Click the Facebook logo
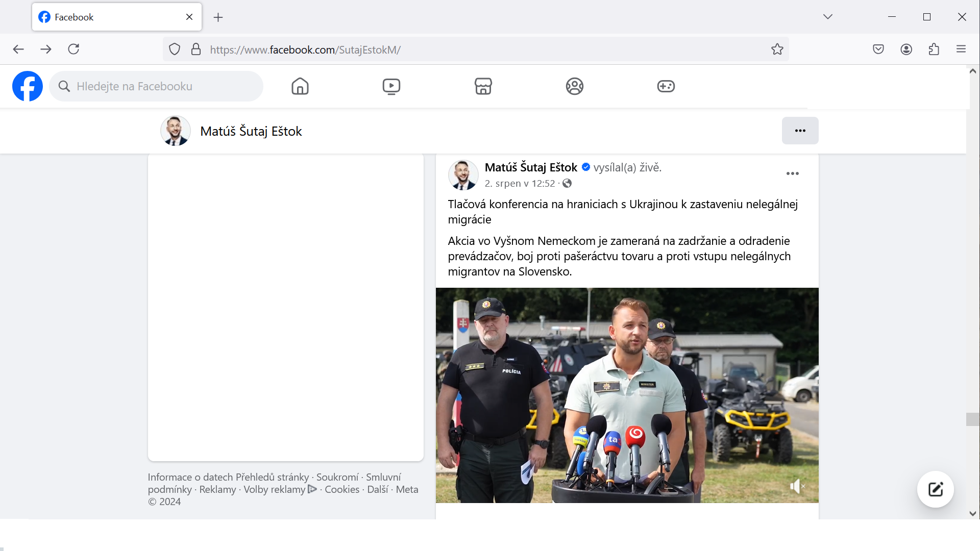Viewport: 980px width, 551px height. point(28,86)
